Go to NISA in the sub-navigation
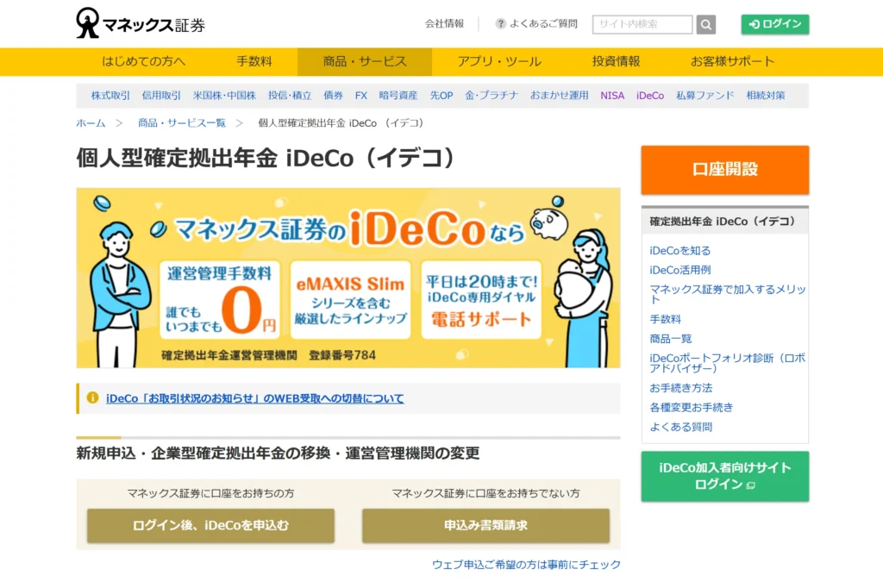 [x=612, y=96]
